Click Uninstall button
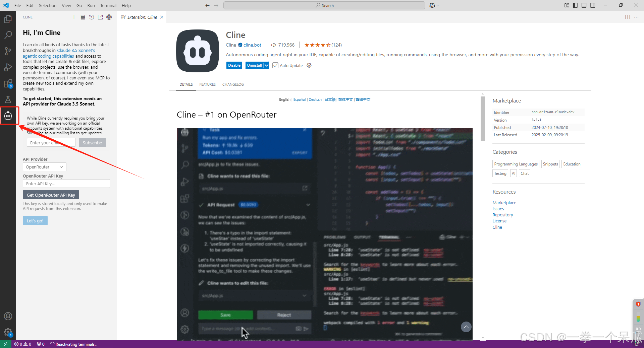The height and width of the screenshot is (348, 644). tap(254, 65)
